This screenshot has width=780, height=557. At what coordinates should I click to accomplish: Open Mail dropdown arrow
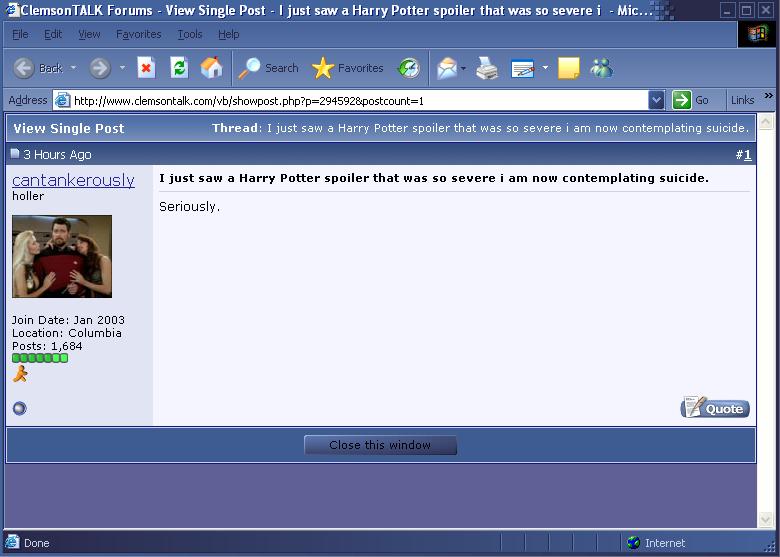click(464, 68)
